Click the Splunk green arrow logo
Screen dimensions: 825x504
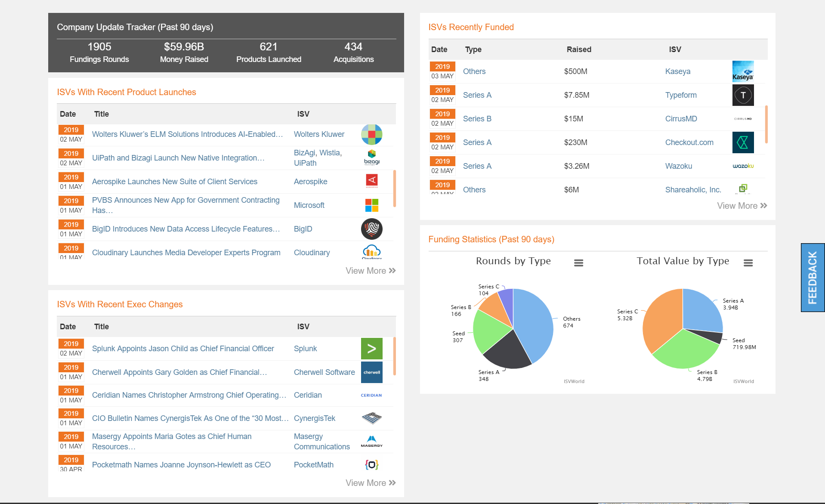pyautogui.click(x=371, y=349)
